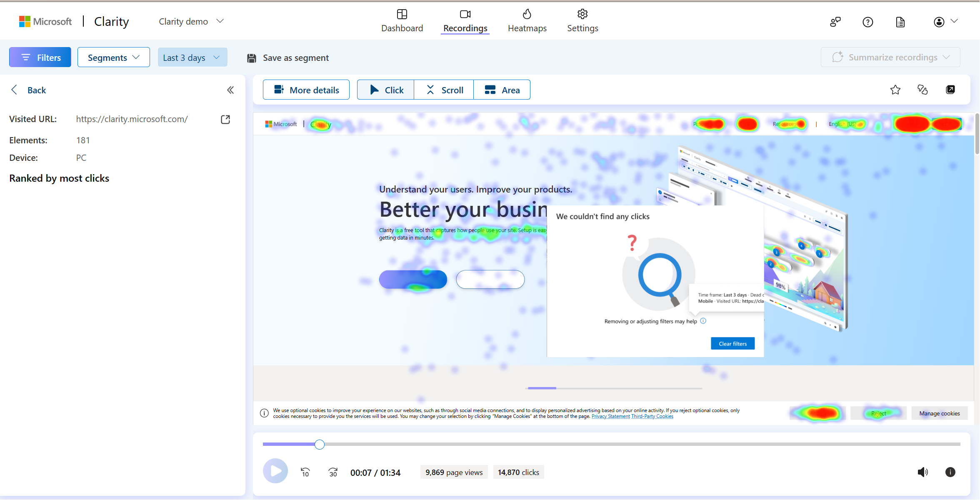Image resolution: width=980 pixels, height=500 pixels.
Task: Open the recording info icon
Action: [950, 472]
